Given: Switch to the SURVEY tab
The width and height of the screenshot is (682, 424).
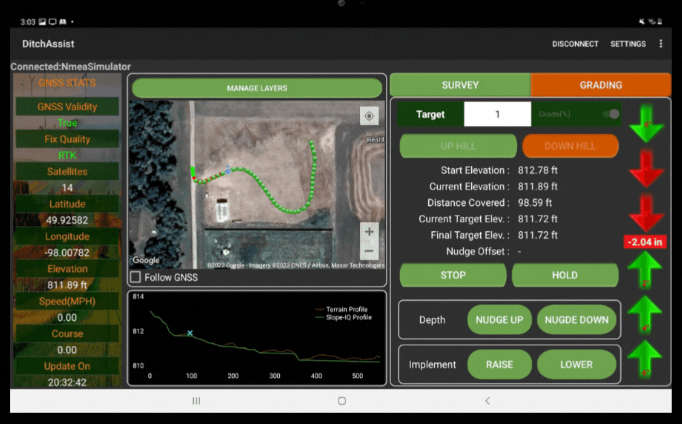Looking at the screenshot, I should pyautogui.click(x=460, y=85).
